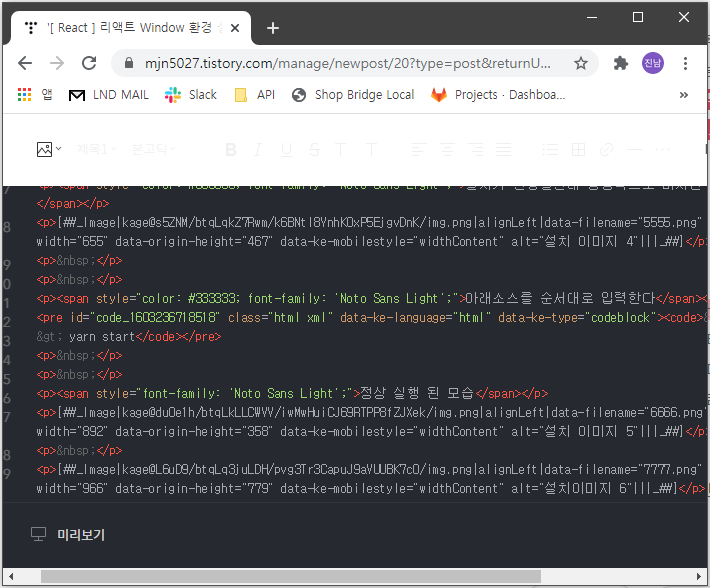
Task: Open the API bookmarks folder
Action: coord(254,95)
